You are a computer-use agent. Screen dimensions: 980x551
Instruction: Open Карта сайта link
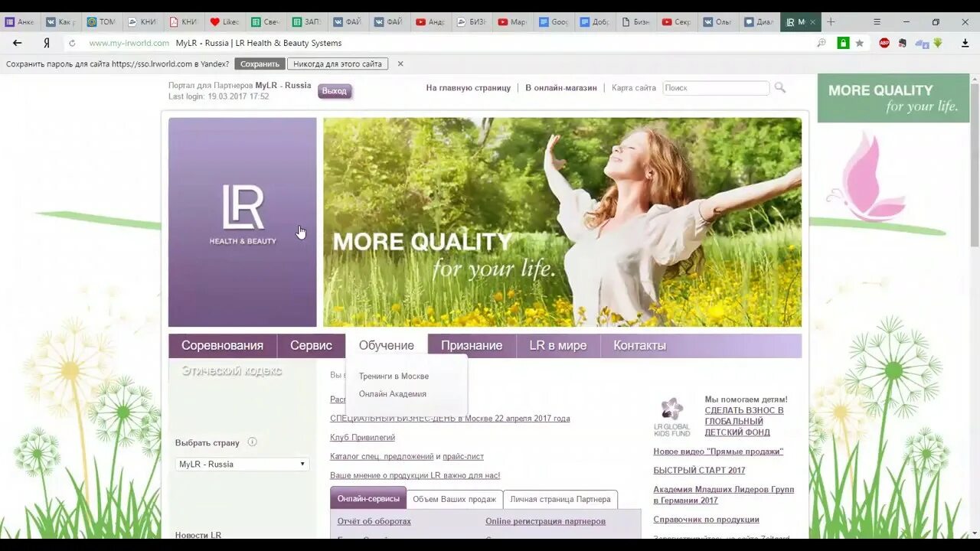pos(634,88)
